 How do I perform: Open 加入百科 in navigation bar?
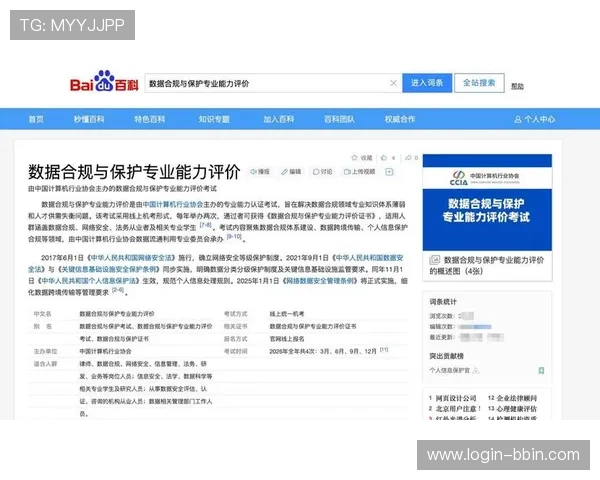[x=279, y=119]
